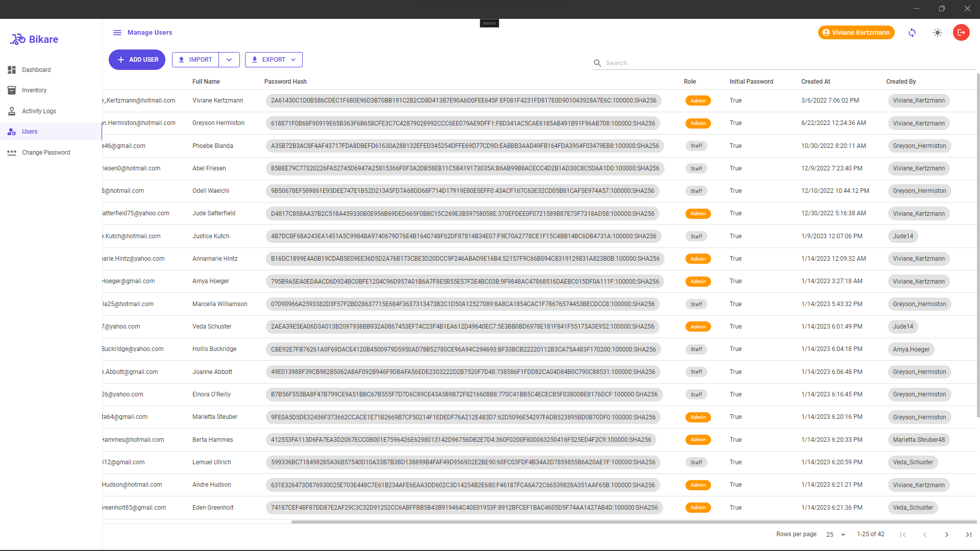Click the red logout icon button
980x551 pixels.
pos(961,33)
